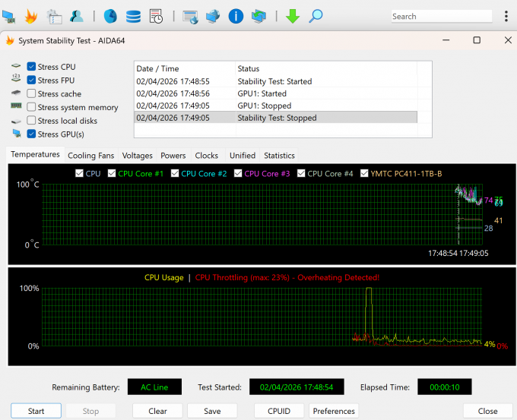Click the grayed-out Stop button
Screen dimensions: 517x420
(90, 411)
